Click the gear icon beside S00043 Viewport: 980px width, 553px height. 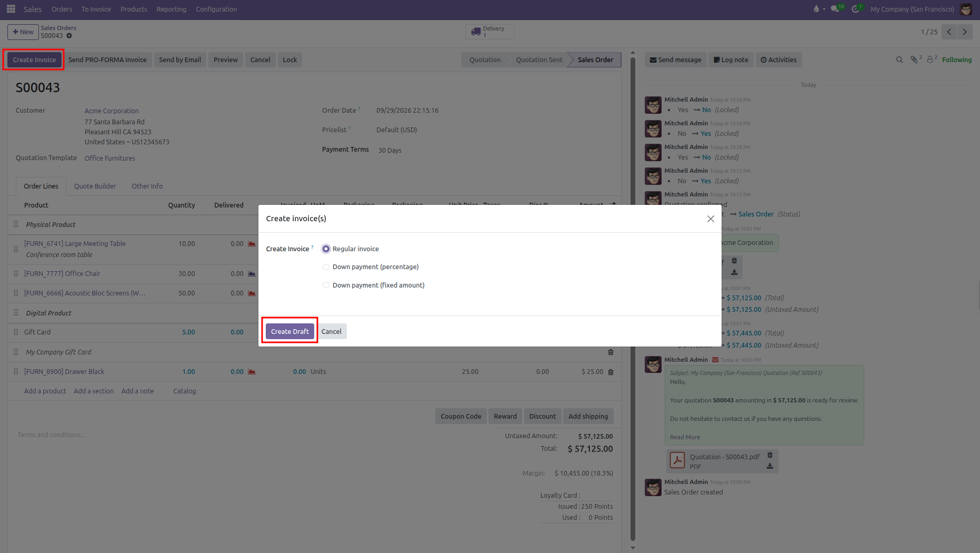pos(69,36)
